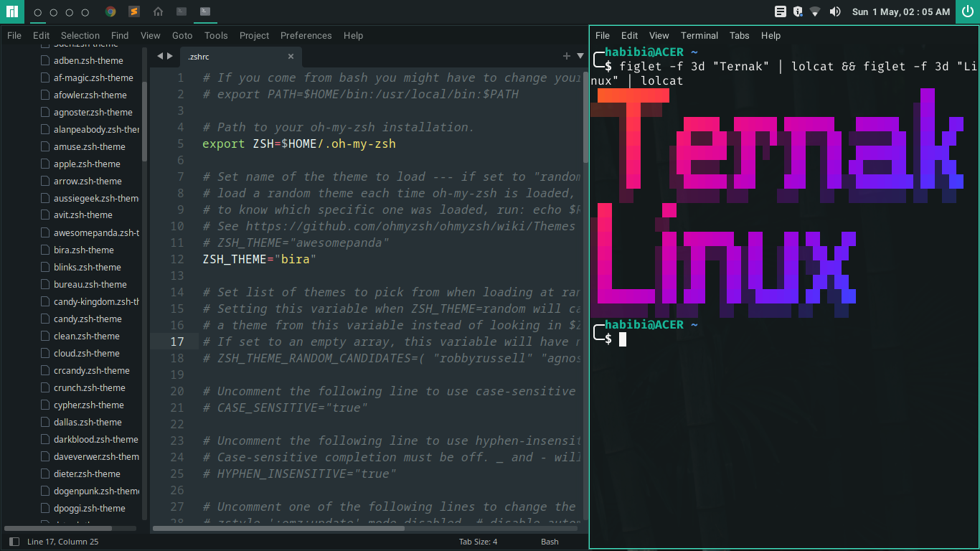
Task: Mute audio via the speaker tray icon
Action: [x=835, y=11]
